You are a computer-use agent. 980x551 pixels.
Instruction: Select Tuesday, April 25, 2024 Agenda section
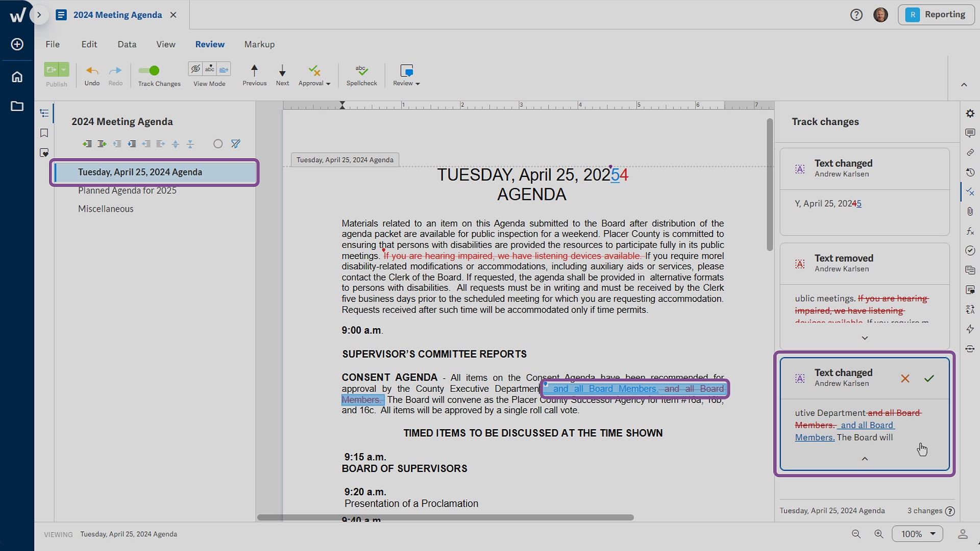(155, 172)
